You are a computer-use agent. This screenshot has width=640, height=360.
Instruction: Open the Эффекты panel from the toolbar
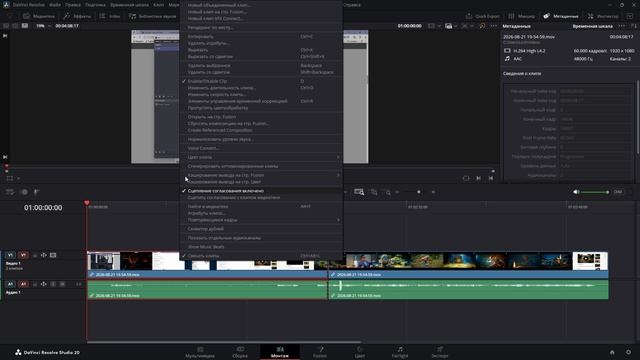click(77, 16)
